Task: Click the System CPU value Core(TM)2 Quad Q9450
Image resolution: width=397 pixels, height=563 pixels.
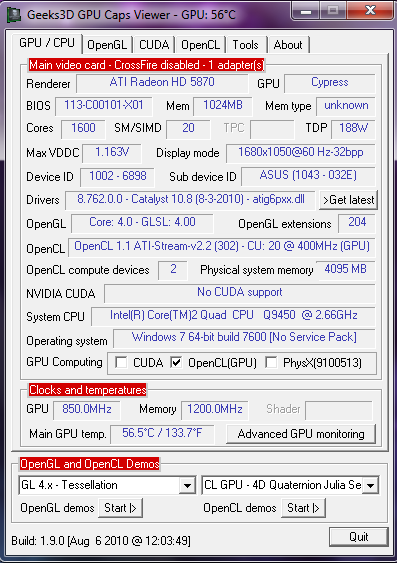Action: [x=233, y=316]
